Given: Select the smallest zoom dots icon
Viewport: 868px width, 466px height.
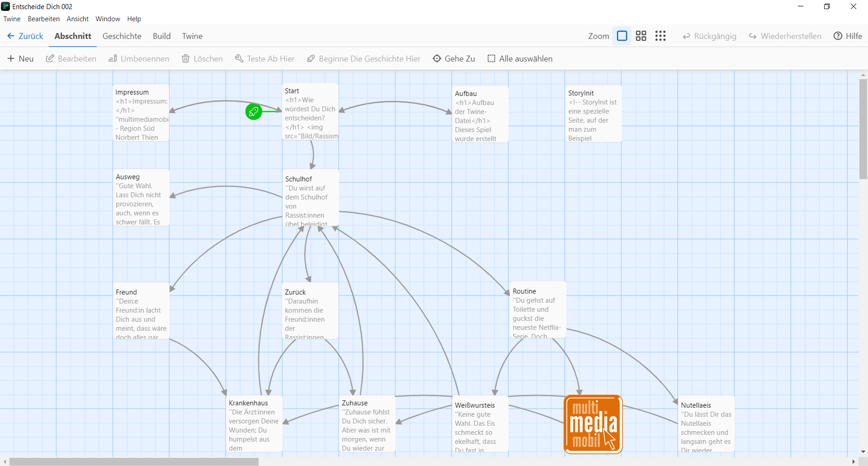Looking at the screenshot, I should (661, 36).
